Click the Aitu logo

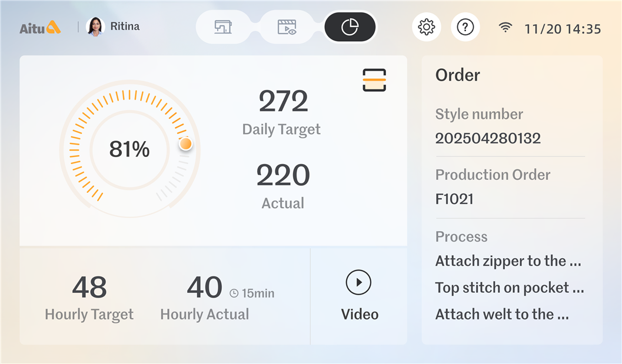tap(40, 27)
